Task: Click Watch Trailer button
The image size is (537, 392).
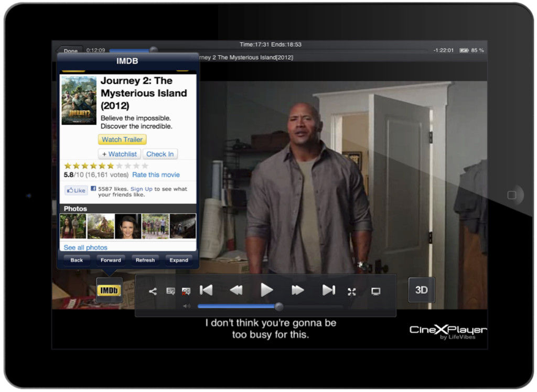Action: pyautogui.click(x=122, y=139)
